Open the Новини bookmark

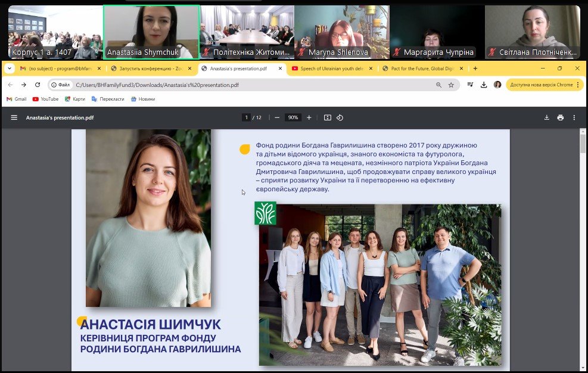pyautogui.click(x=143, y=99)
